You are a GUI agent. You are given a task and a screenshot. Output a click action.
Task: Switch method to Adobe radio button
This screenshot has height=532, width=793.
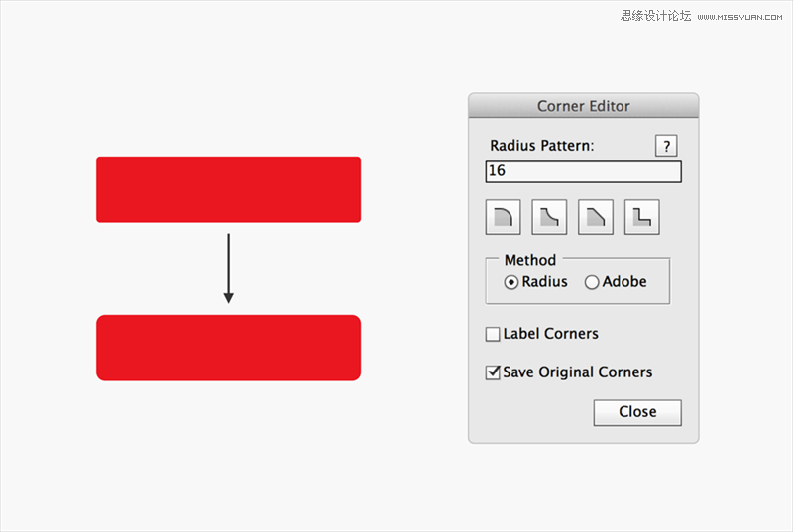pyautogui.click(x=591, y=282)
